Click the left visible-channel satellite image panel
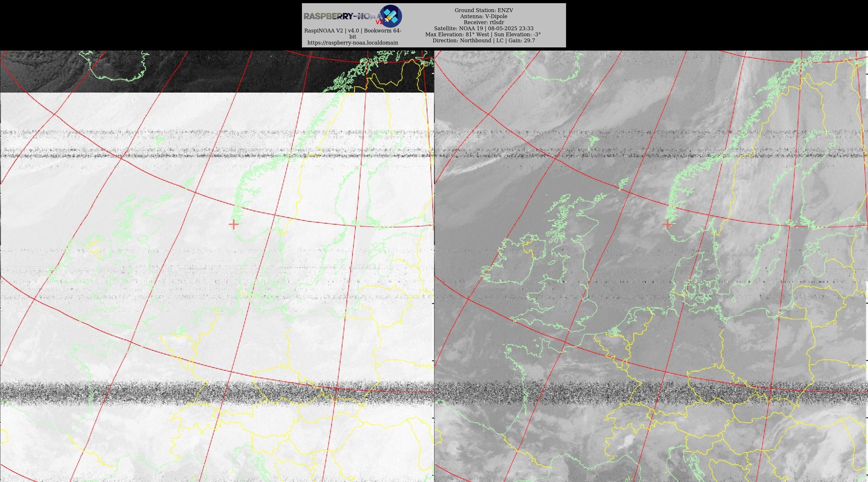The width and height of the screenshot is (868, 482). [x=217, y=266]
